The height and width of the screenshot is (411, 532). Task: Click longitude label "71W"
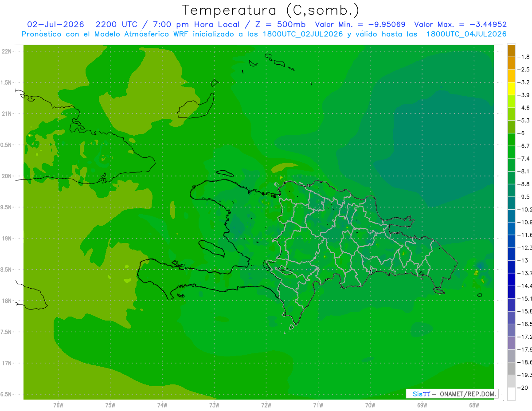tap(318, 405)
